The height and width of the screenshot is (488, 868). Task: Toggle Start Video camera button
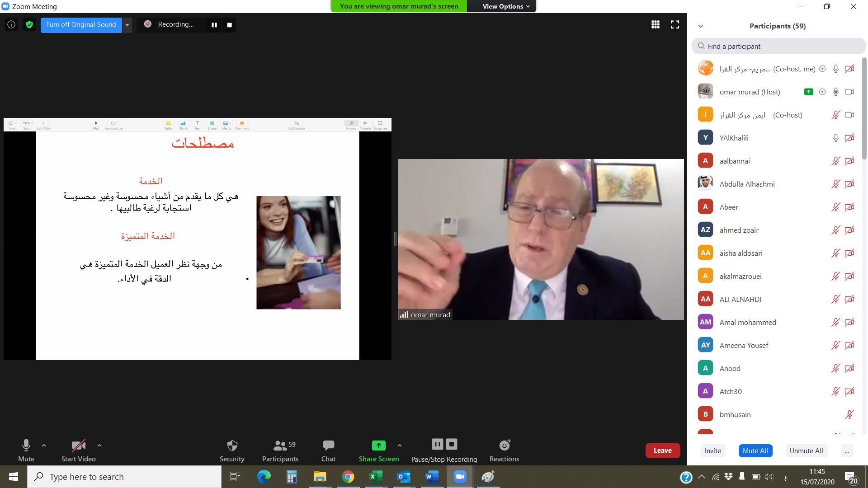pyautogui.click(x=78, y=450)
